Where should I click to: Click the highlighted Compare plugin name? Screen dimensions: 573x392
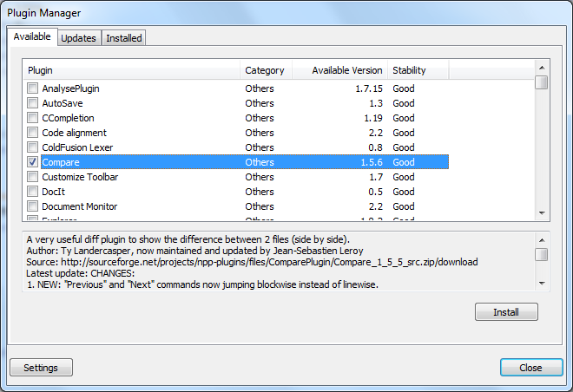tap(61, 162)
